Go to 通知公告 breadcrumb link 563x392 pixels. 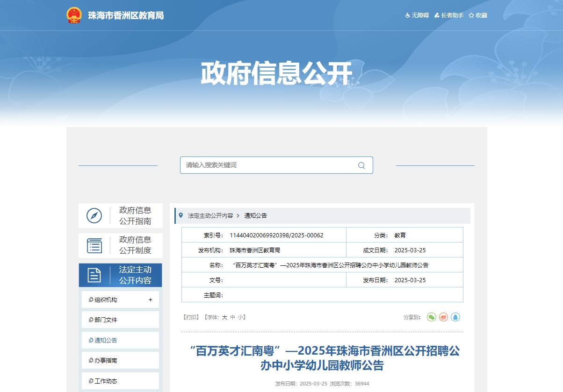(x=255, y=216)
